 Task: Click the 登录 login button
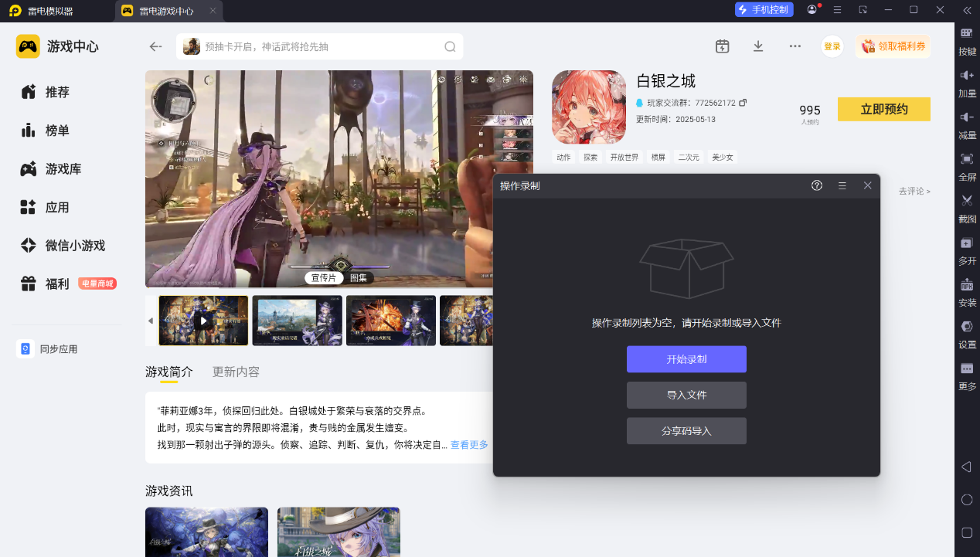[x=832, y=46]
